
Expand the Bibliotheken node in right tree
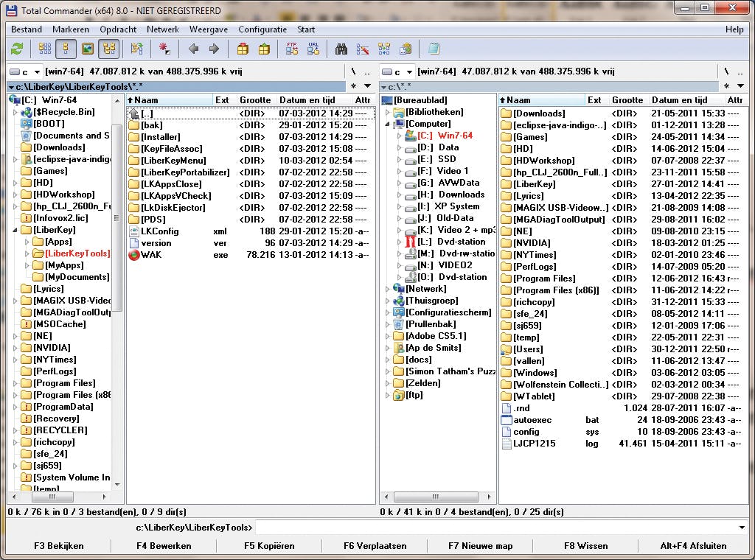click(x=388, y=112)
